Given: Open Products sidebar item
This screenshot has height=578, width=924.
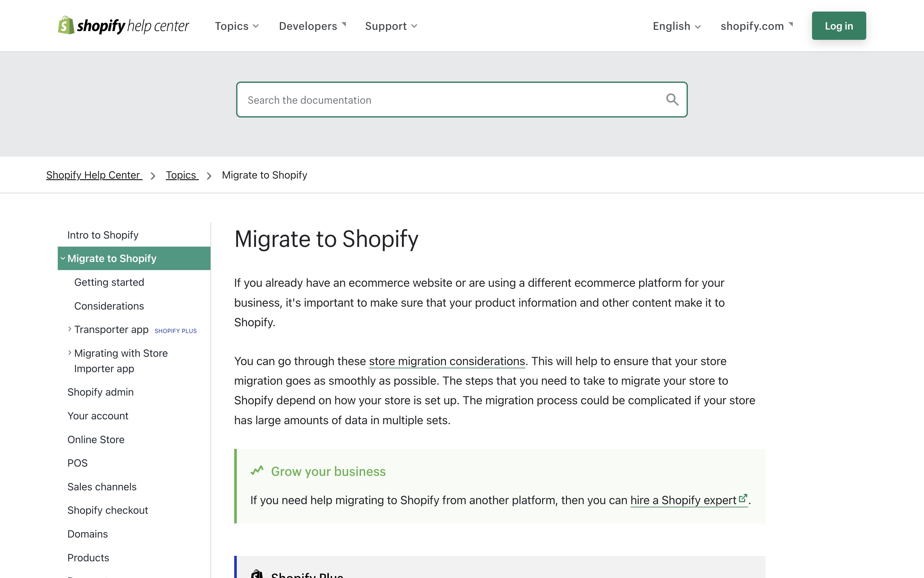Looking at the screenshot, I should click(x=88, y=557).
